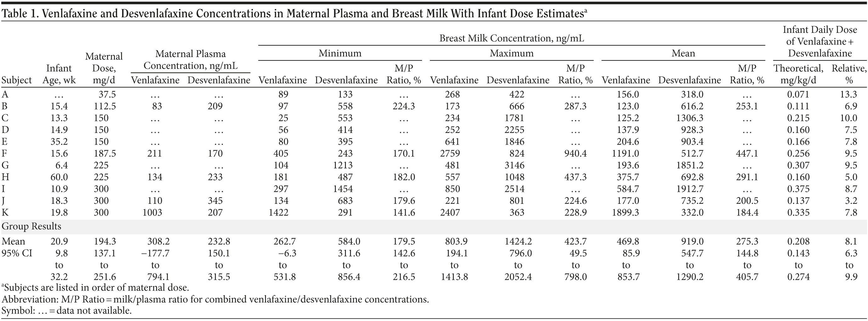Screen dimensions: 868x321
Task: Select subject K row label
Action: tap(5, 212)
